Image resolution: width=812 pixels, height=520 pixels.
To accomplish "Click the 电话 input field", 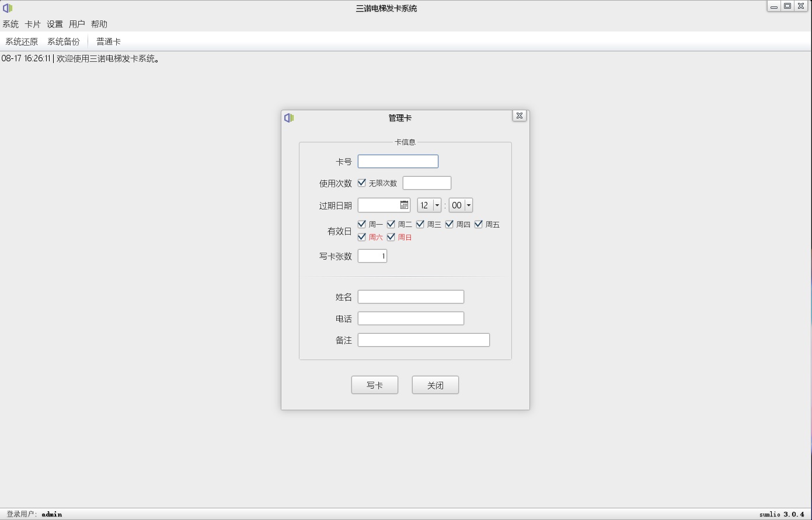I will (411, 319).
